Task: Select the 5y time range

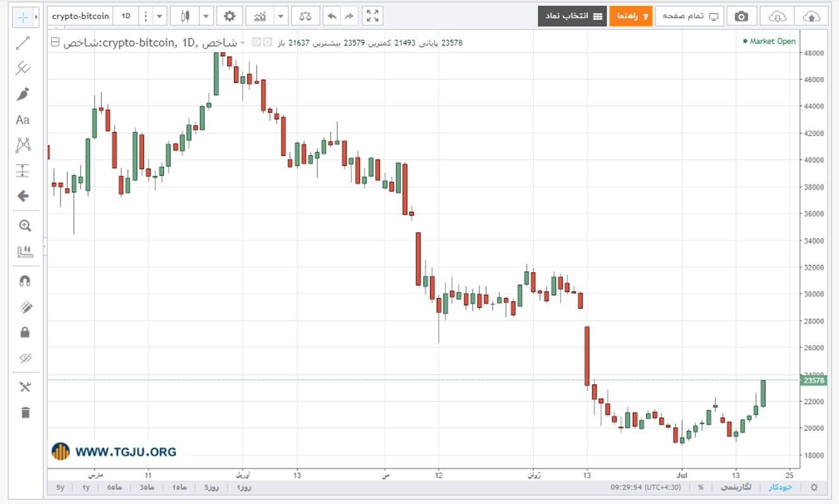Action: coord(60,488)
